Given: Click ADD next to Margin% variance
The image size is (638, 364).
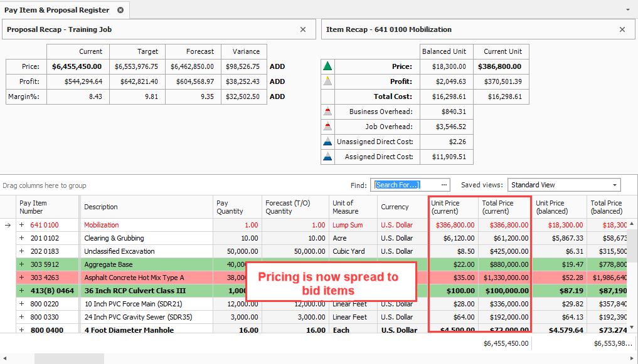Looking at the screenshot, I should tap(277, 96).
